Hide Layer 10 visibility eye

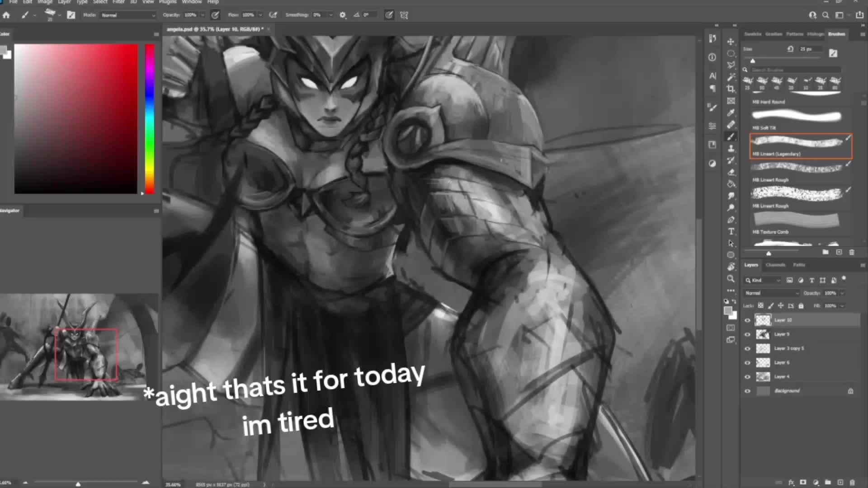[x=747, y=320]
